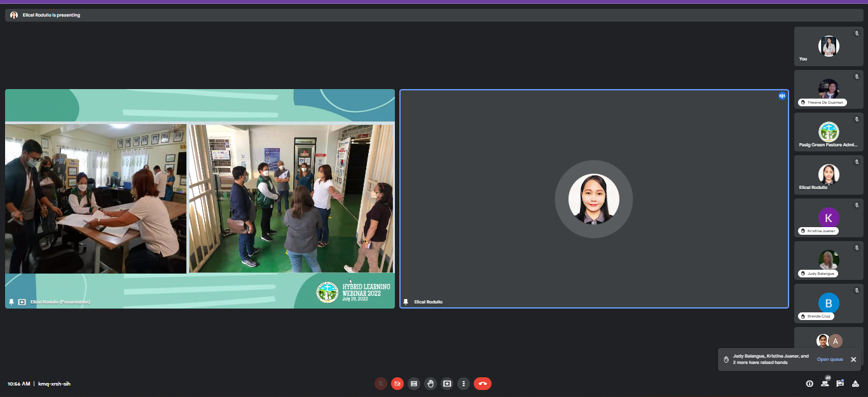
Task: Turn on the camera
Action: click(397, 384)
